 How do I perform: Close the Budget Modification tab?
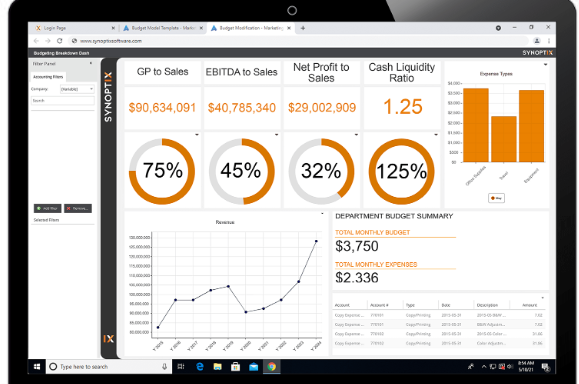click(x=289, y=28)
